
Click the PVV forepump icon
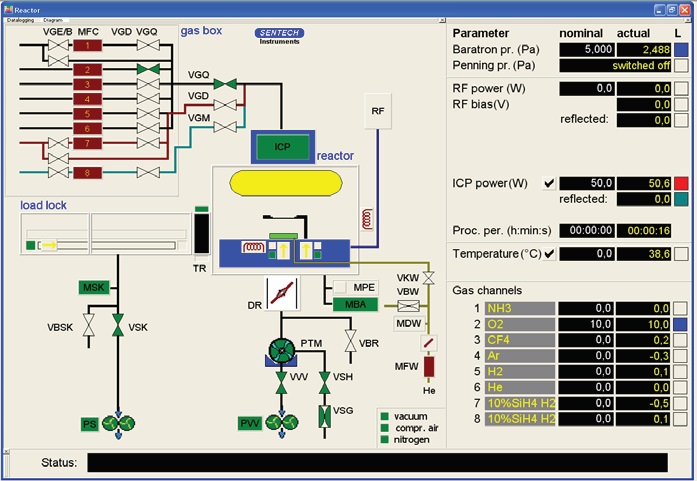282,423
